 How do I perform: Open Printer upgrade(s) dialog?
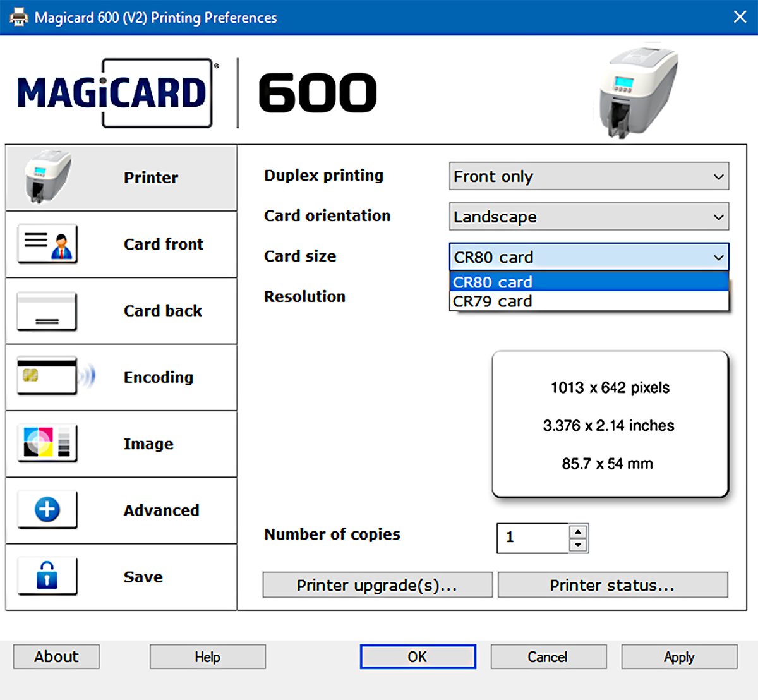pyautogui.click(x=377, y=585)
